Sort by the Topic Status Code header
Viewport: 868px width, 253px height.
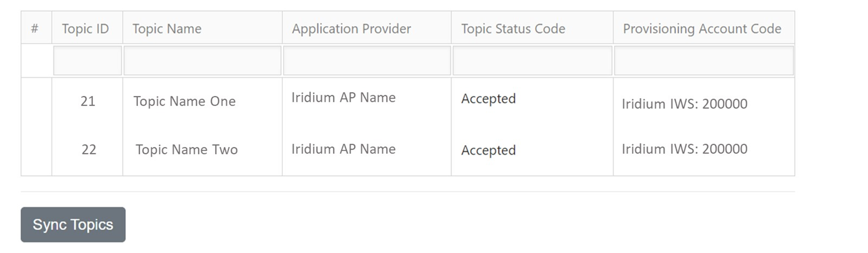click(513, 29)
